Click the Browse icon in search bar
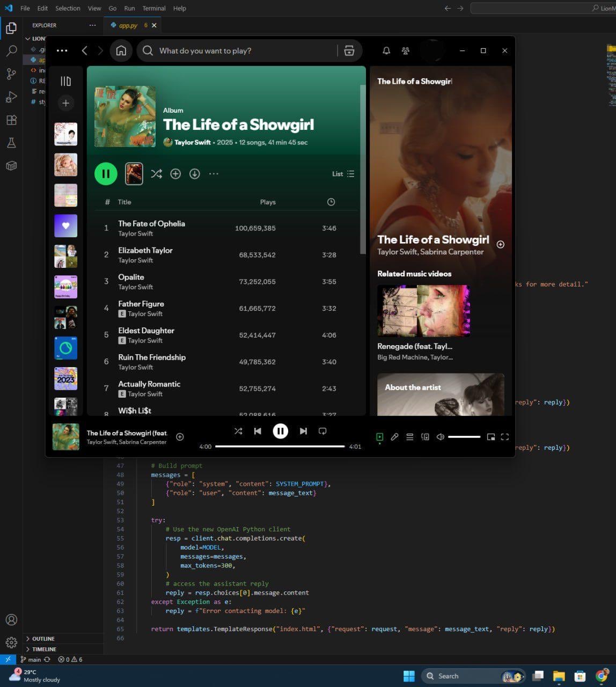Image resolution: width=616 pixels, height=687 pixels. point(349,50)
